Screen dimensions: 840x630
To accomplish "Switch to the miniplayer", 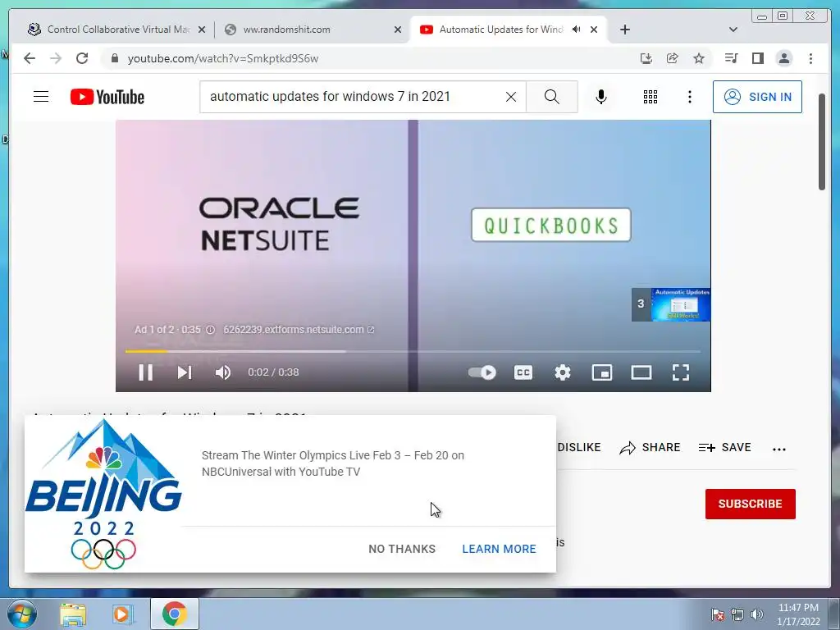I will [x=601, y=372].
